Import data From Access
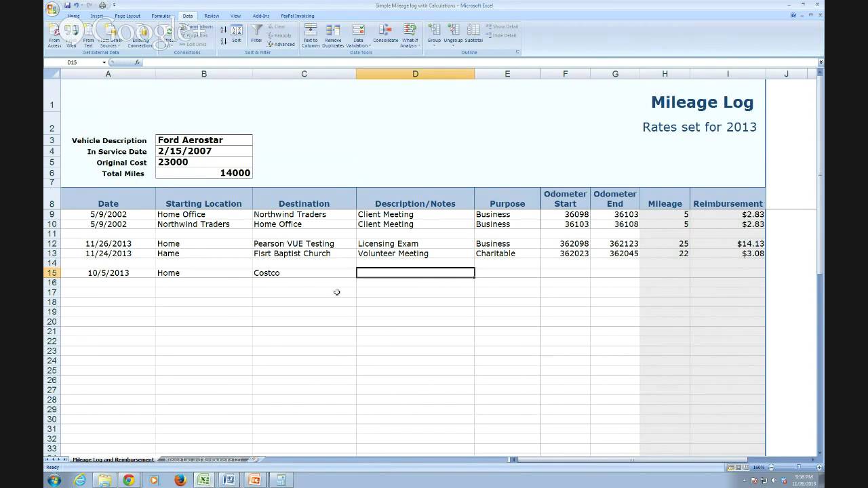This screenshot has width=868, height=488. pyautogui.click(x=54, y=36)
